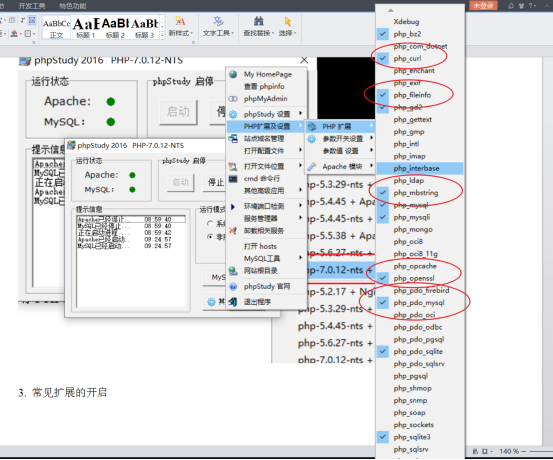This screenshot has width=553, height=460.
Task: Click the 打开文件位置 folder icon
Action: coord(233,166)
